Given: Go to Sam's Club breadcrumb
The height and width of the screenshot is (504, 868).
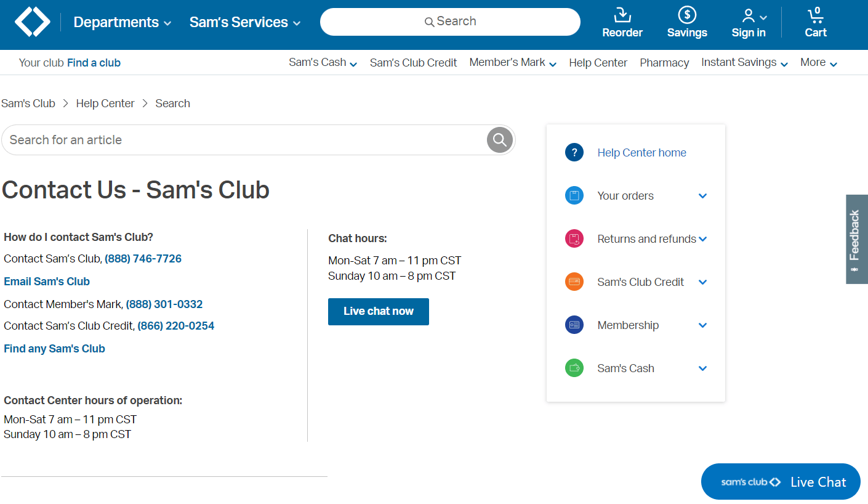Looking at the screenshot, I should (x=28, y=104).
